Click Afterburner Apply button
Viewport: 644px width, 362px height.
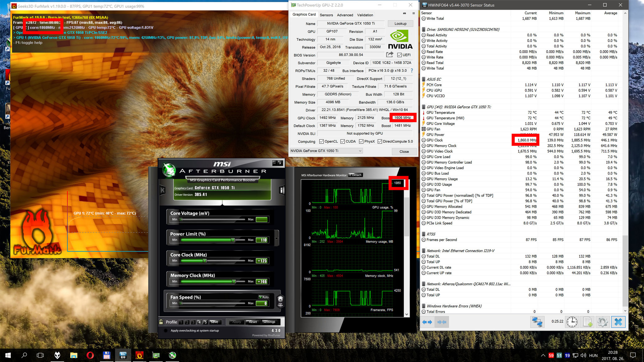point(237,322)
